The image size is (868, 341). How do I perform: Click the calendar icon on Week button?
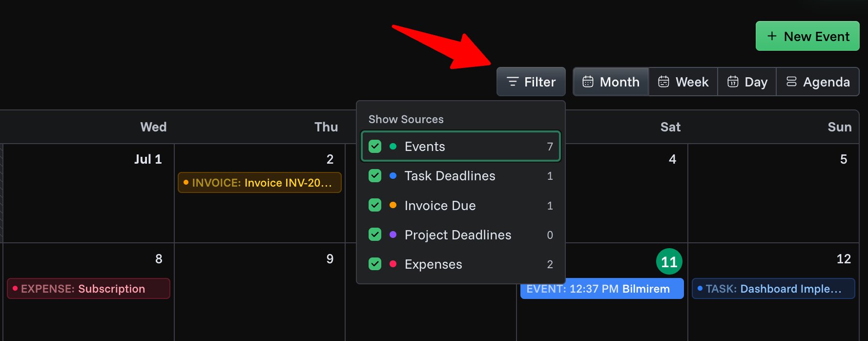click(663, 82)
